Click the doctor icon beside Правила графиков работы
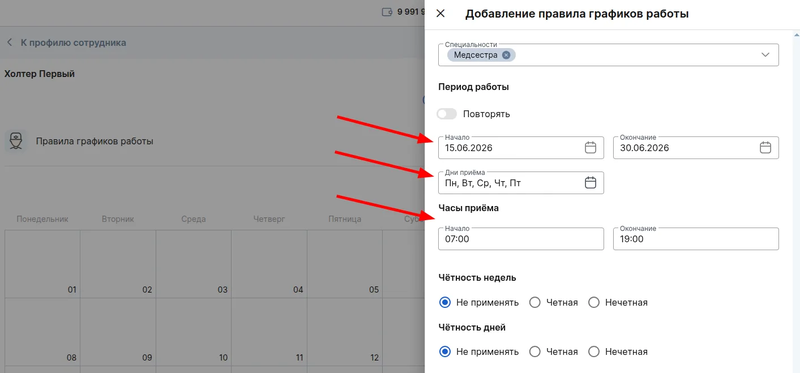This screenshot has height=373, width=800. (17, 141)
